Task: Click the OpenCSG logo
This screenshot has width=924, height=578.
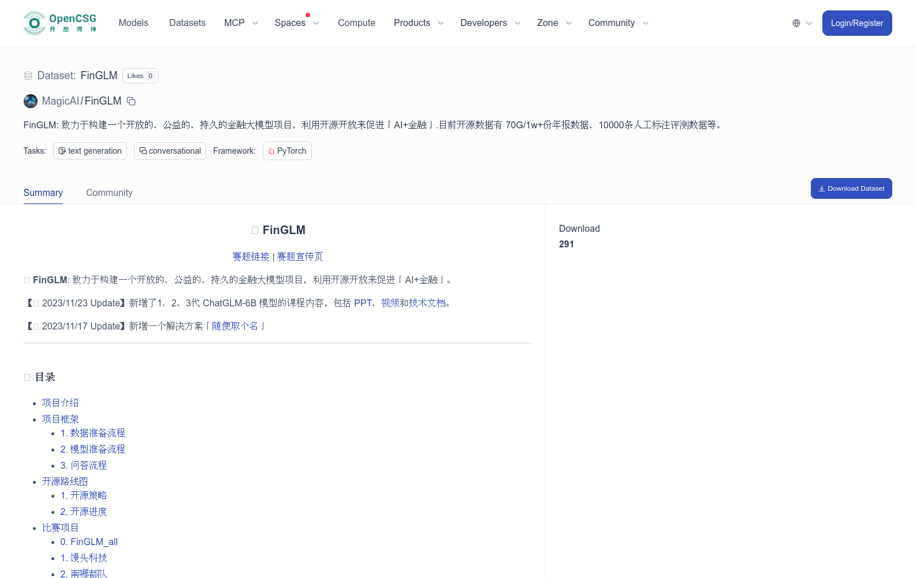Action: 59,23
